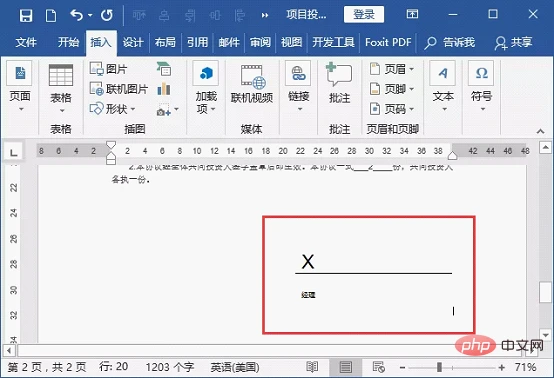Open the 文本 text dropdown
The image size is (554, 378).
443,87
